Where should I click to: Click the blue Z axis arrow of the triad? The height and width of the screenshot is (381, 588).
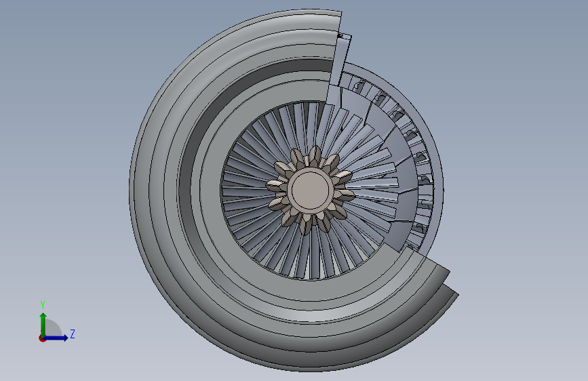pyautogui.click(x=56, y=338)
